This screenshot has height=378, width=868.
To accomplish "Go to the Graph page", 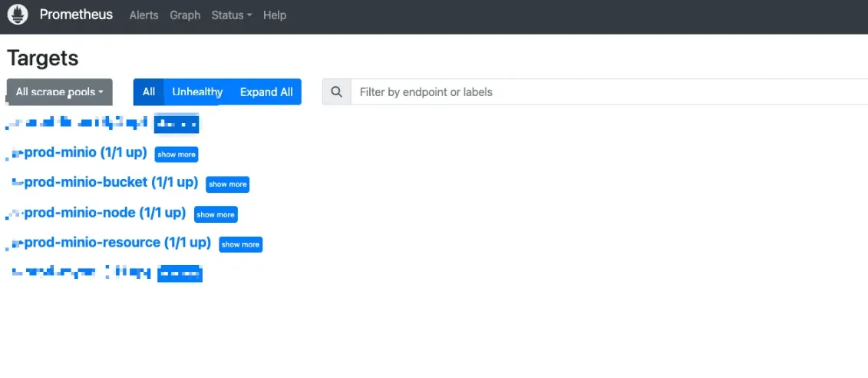I will click(x=185, y=15).
